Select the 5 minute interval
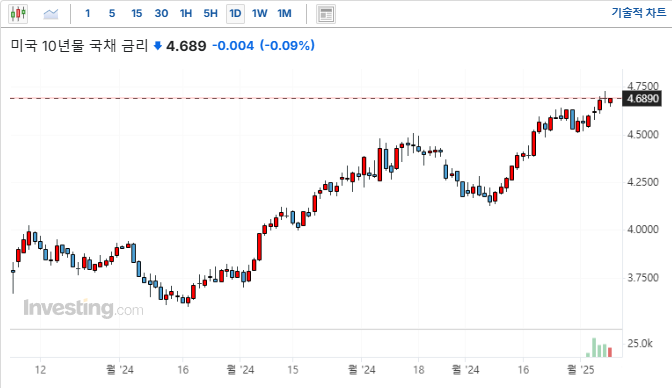The width and height of the screenshot is (672, 388). (x=112, y=14)
